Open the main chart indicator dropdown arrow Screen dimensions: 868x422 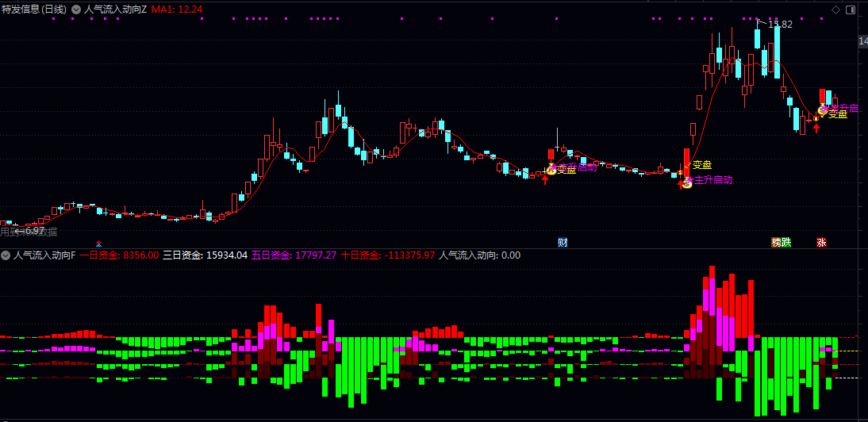click(x=76, y=10)
